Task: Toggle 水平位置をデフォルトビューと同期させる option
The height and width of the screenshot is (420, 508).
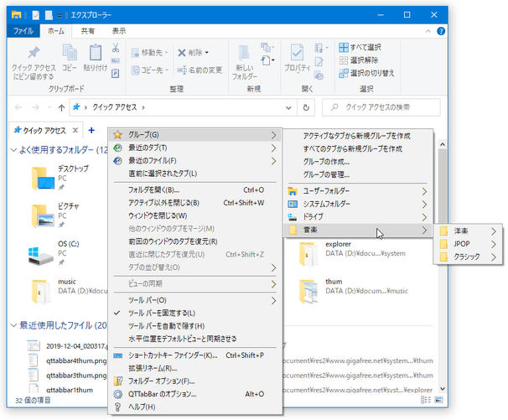Action: click(194, 339)
